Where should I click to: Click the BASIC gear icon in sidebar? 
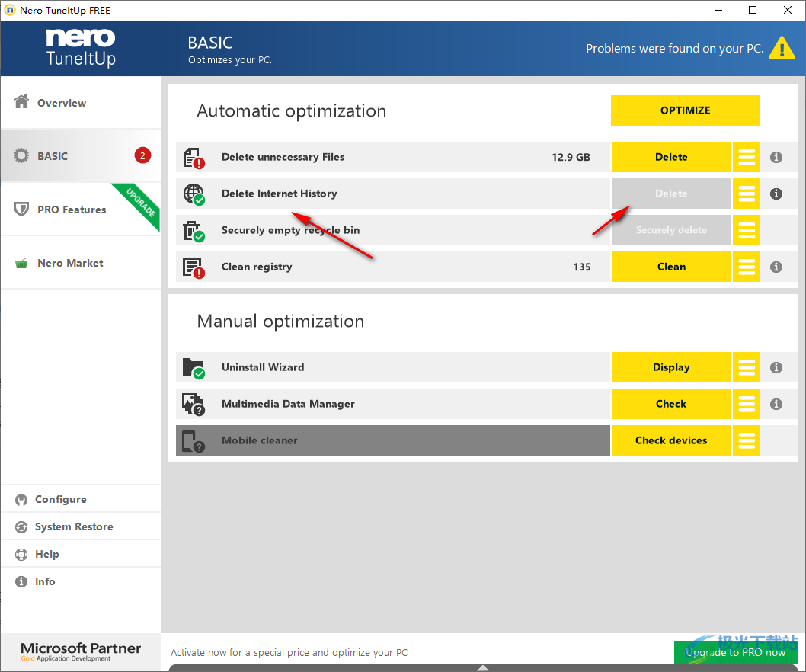pyautogui.click(x=21, y=155)
